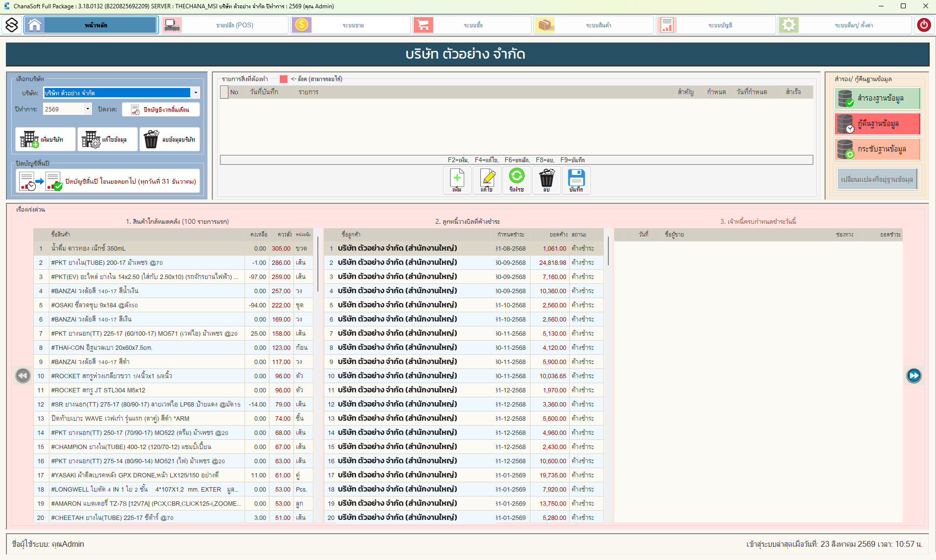Change database location button
Viewport: 936px width, 560px height.
[x=877, y=179]
